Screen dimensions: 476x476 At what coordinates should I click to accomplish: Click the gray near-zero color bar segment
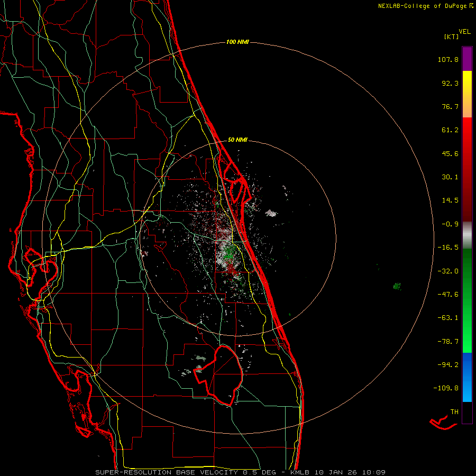pos(467,235)
